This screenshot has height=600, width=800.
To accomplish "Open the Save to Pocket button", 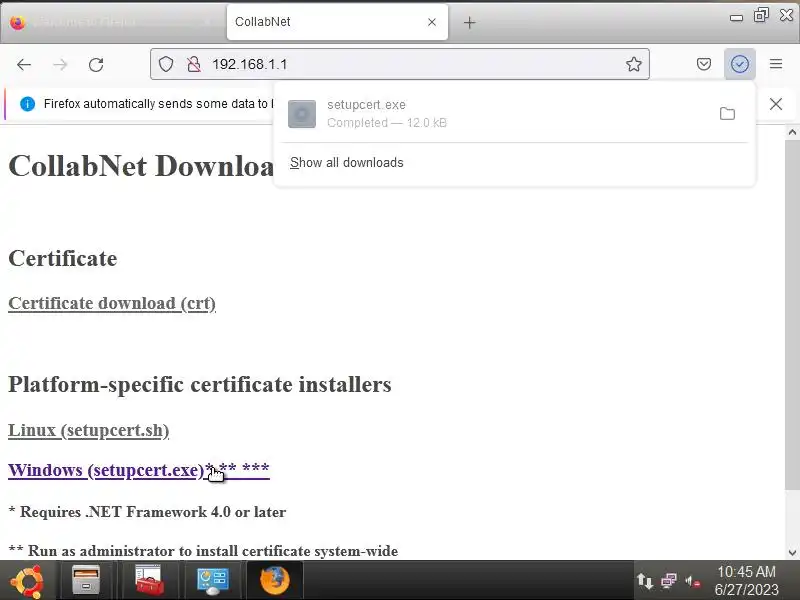I will click(x=704, y=64).
